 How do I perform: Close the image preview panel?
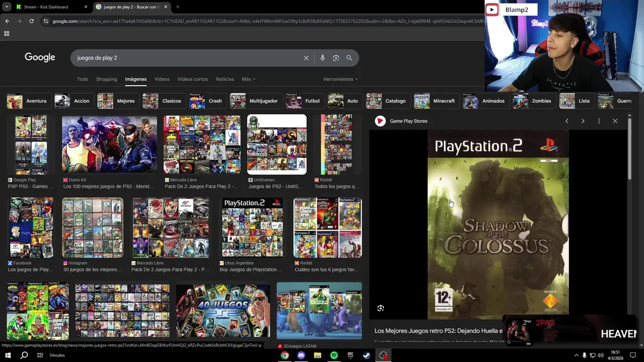(x=615, y=121)
